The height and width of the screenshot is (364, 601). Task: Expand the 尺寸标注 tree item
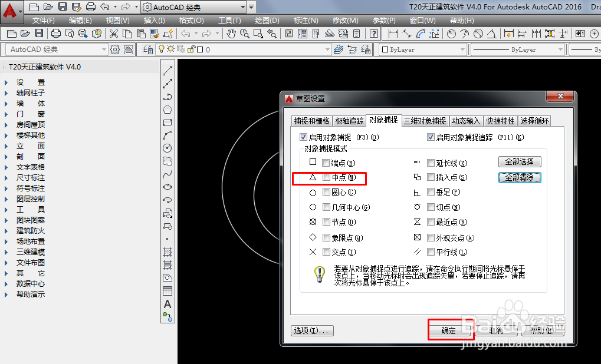[6, 178]
